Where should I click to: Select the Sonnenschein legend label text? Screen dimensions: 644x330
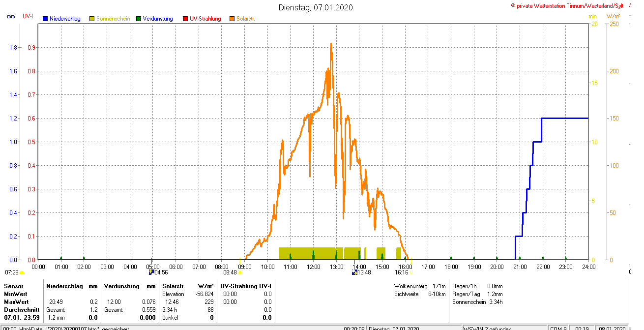tap(113, 19)
